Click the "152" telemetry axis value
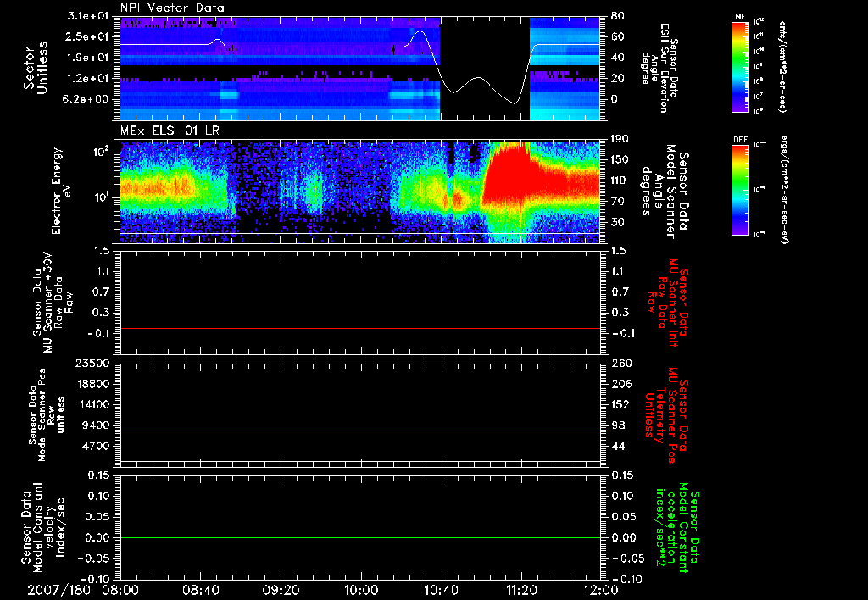 pos(620,404)
